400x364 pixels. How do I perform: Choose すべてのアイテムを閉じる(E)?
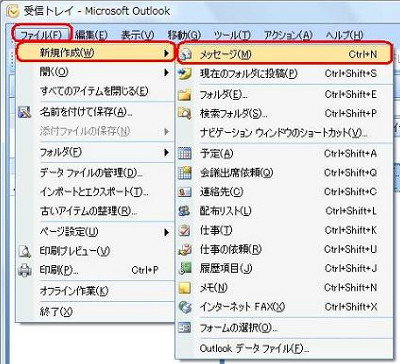95,91
